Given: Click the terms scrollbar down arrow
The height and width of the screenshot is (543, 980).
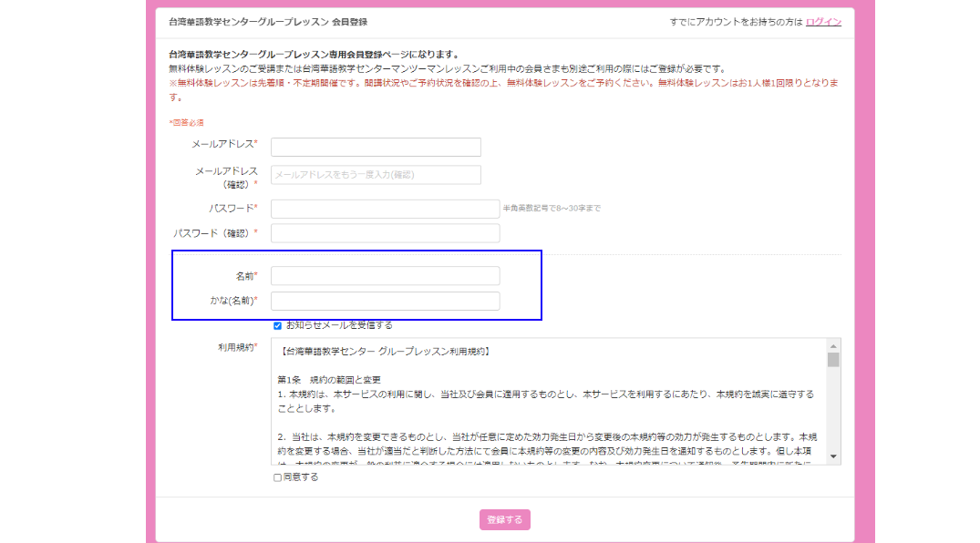Looking at the screenshot, I should coord(832,456).
